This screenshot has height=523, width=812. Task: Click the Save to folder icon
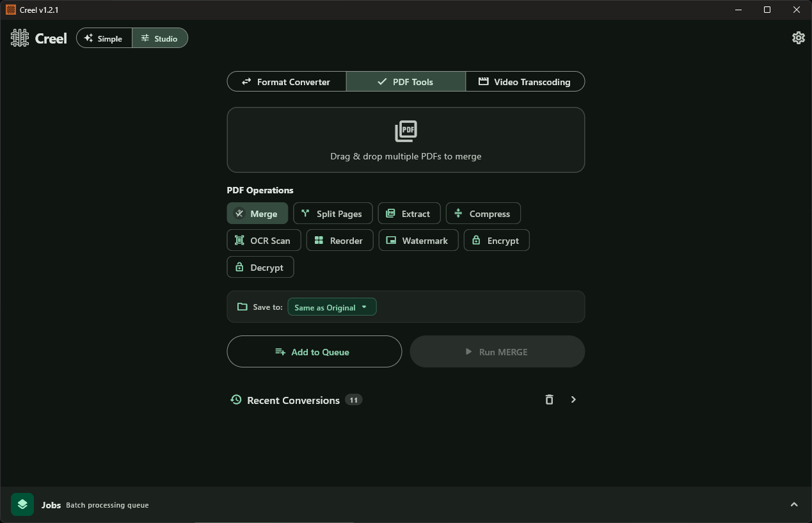pyautogui.click(x=242, y=307)
